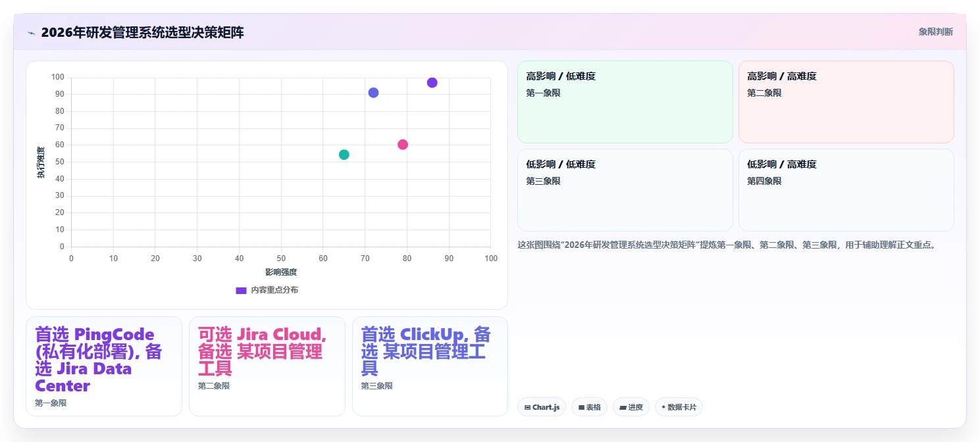Select the 首选 ClickUp card heading

tap(426, 351)
